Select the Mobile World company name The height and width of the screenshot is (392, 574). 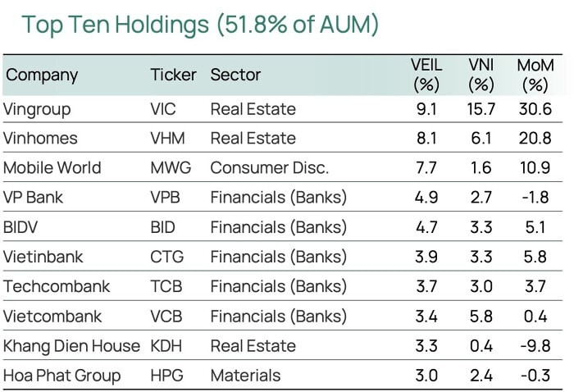(52, 168)
